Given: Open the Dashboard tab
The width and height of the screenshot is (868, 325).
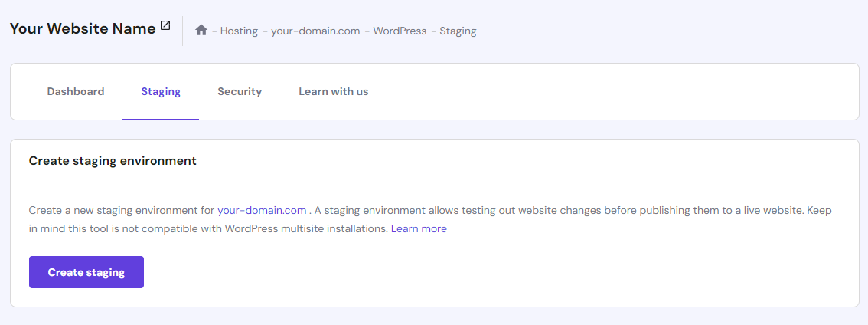Looking at the screenshot, I should click(x=76, y=92).
